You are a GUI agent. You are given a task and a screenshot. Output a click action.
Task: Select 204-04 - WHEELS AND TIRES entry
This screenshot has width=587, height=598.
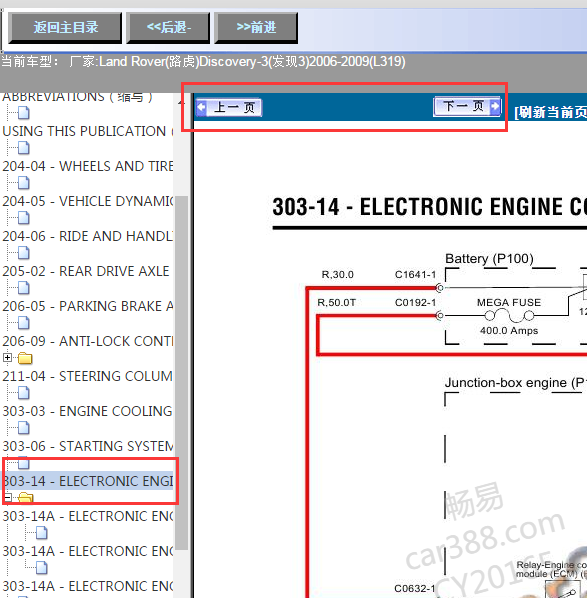(87, 166)
